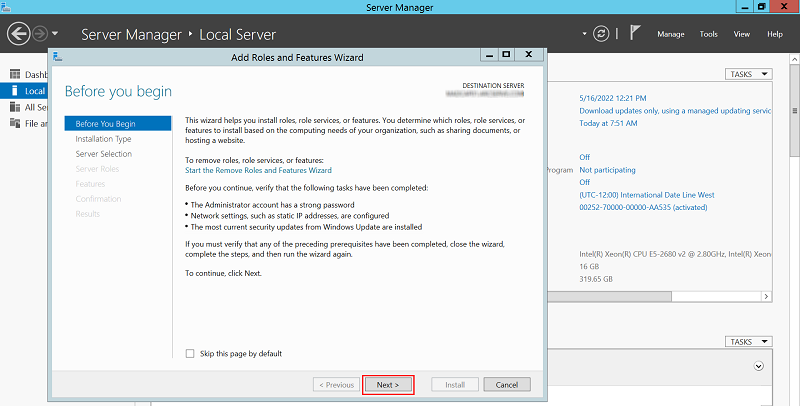Click the Server Manager title bar icon

(6, 7)
